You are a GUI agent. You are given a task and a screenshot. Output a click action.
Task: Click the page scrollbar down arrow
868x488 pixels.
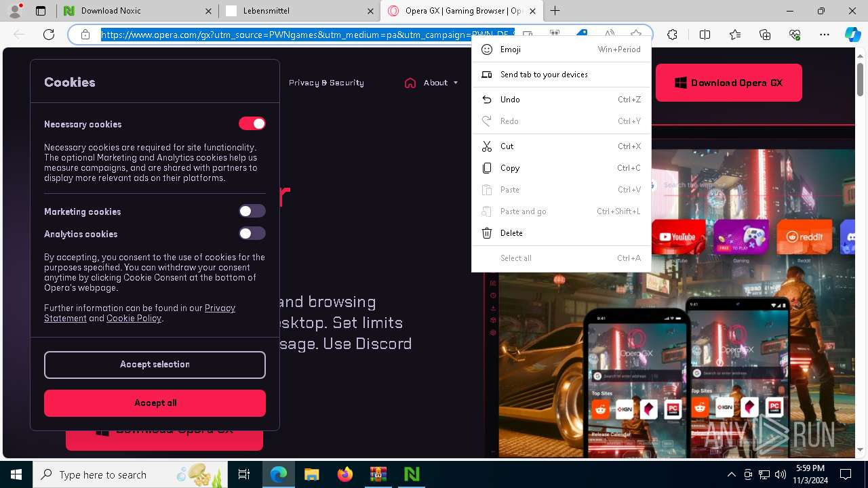point(861,449)
